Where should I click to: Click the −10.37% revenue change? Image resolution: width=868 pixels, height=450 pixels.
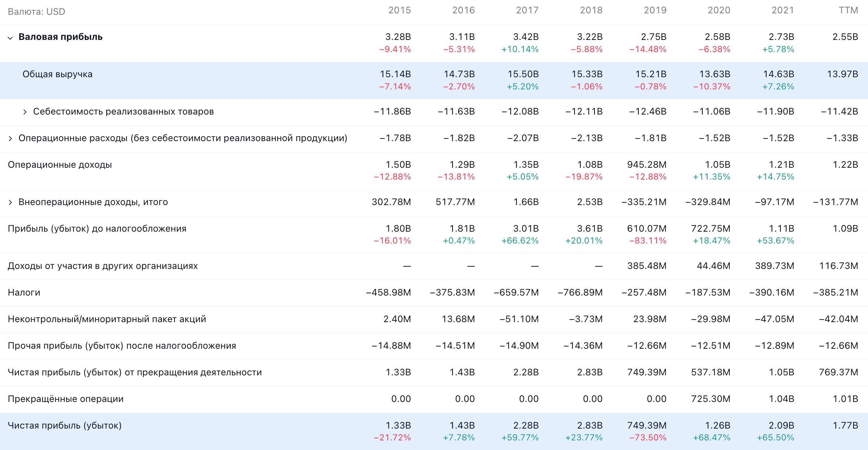(x=712, y=86)
